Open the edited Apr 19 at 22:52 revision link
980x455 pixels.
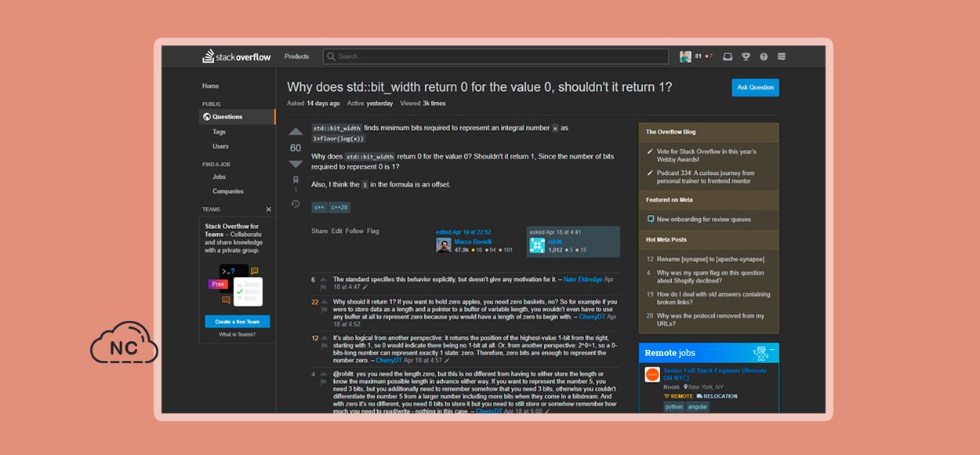pyautogui.click(x=464, y=232)
